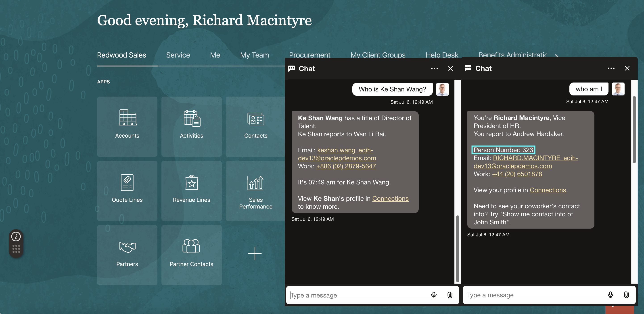Click Richard Macintyre's work phone link

pos(517,174)
